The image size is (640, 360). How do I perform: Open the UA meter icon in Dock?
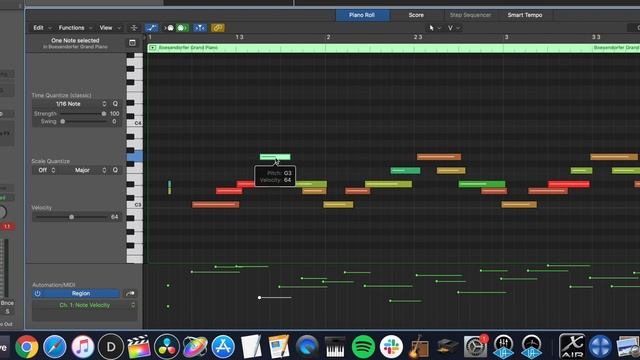click(x=531, y=347)
